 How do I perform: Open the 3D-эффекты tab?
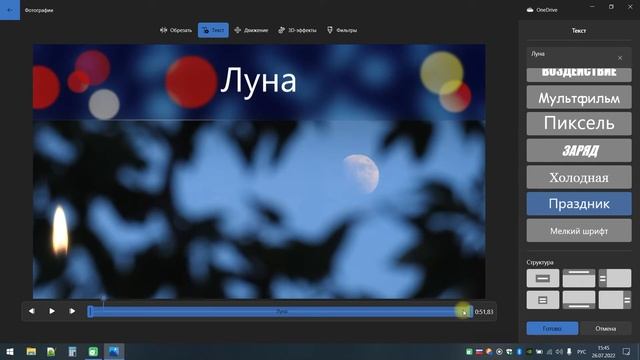coord(297,30)
